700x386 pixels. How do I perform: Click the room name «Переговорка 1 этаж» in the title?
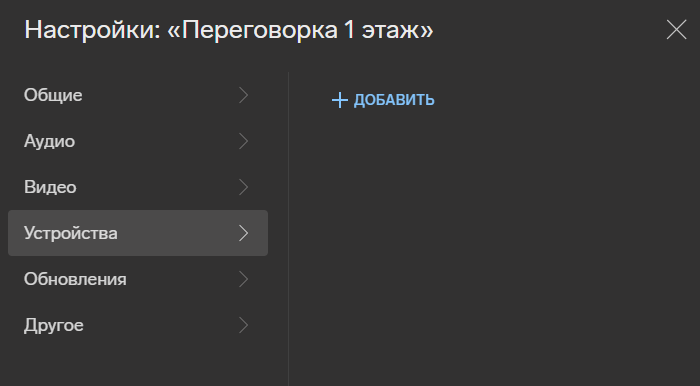tap(300, 30)
